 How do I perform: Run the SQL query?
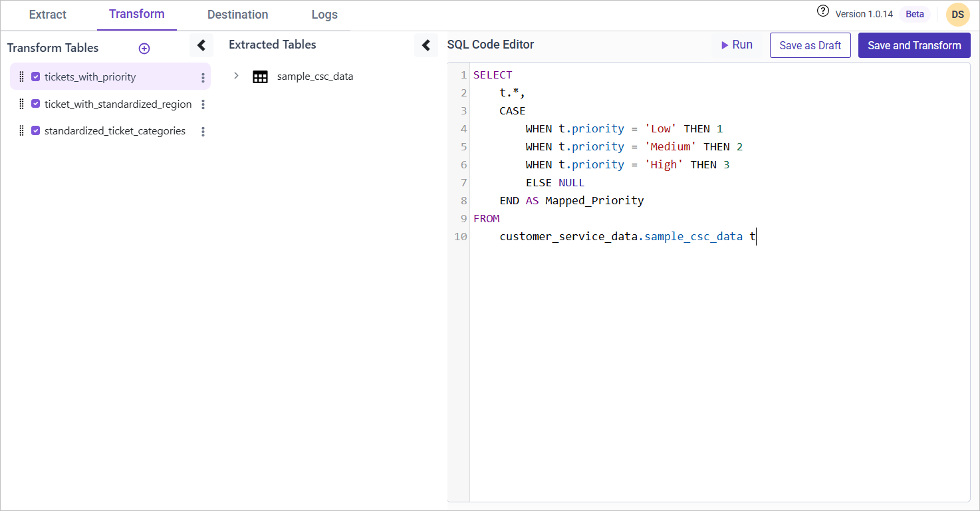[737, 45]
